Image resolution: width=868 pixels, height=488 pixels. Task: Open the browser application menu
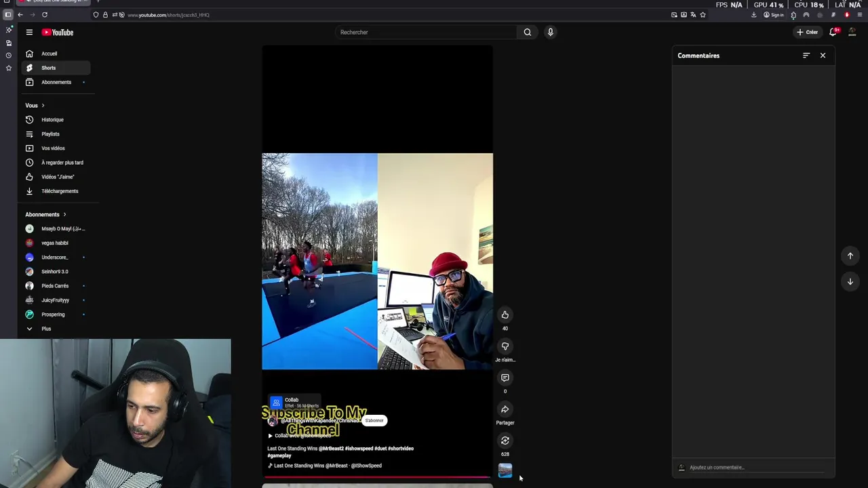point(860,14)
